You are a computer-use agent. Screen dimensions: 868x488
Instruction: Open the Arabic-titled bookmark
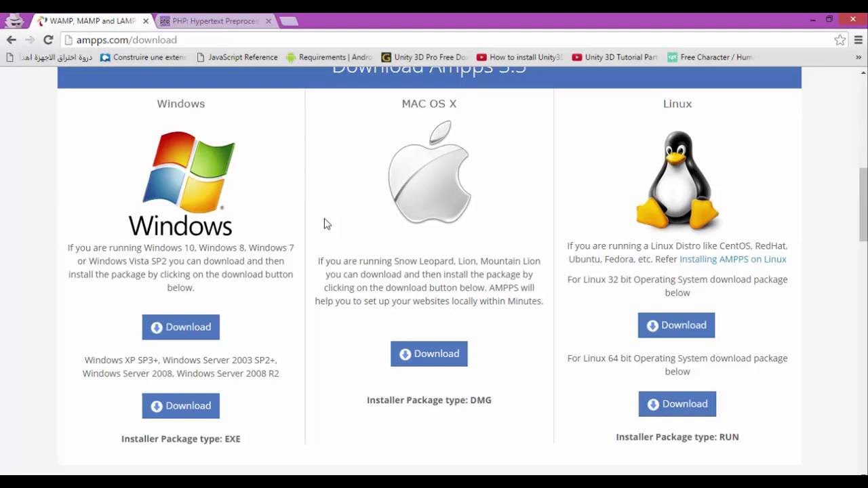[x=49, y=58]
